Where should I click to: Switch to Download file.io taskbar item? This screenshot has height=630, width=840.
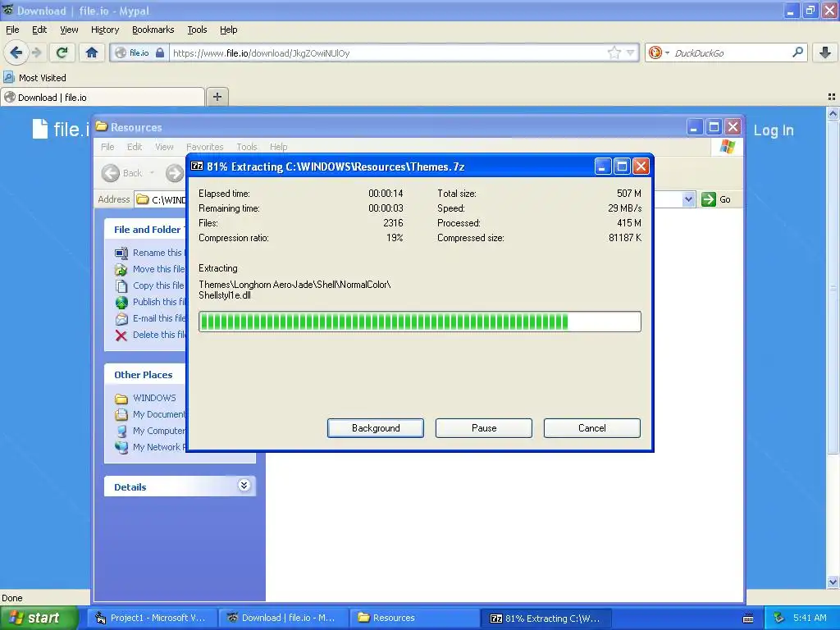coord(282,618)
